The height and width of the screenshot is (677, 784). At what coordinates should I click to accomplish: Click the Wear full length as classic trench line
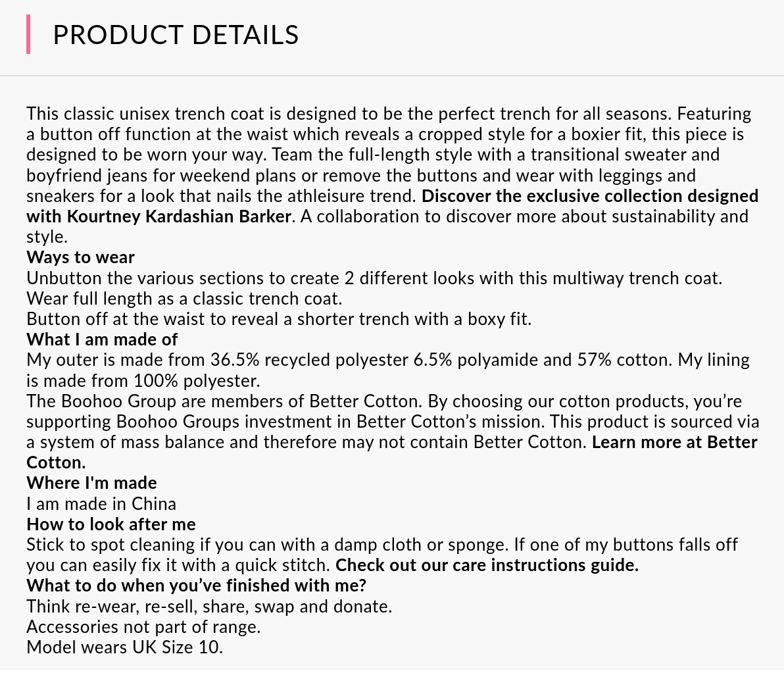184,299
